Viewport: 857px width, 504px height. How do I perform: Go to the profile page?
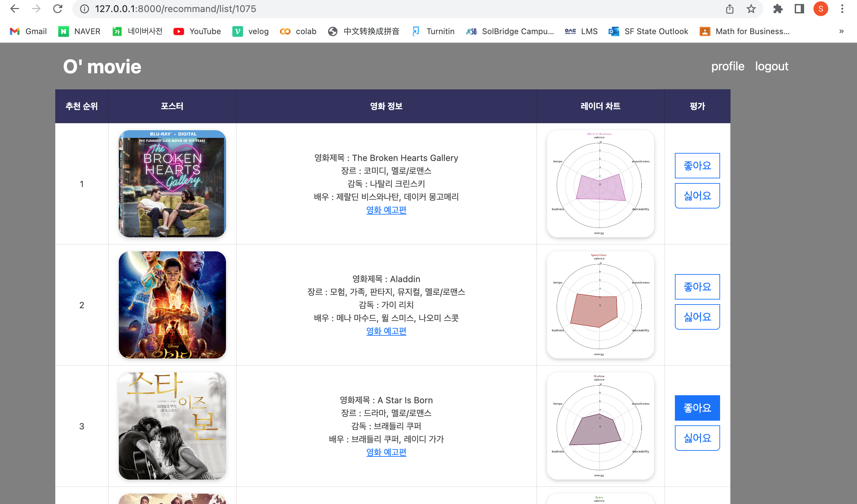(727, 66)
